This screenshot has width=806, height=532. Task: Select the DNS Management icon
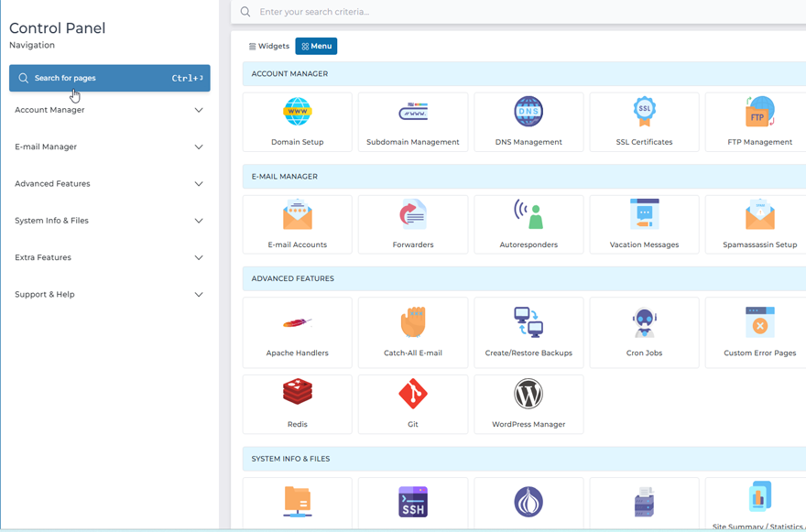tap(528, 122)
